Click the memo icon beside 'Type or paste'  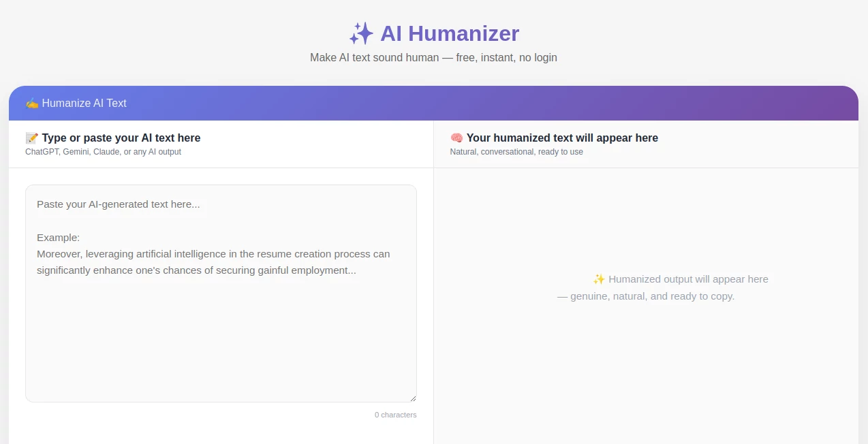tap(32, 138)
